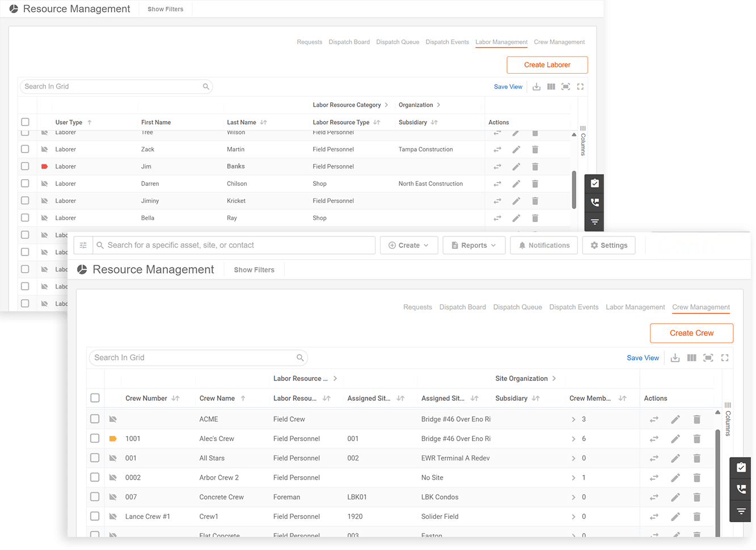Edit Jim Banks with the pencil icon
The width and height of the screenshot is (756, 550).
(x=516, y=166)
